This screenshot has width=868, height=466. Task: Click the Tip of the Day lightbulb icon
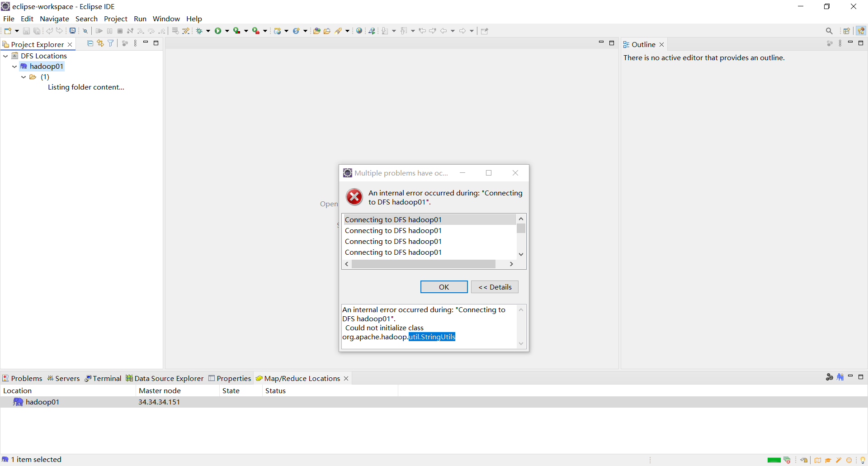(863, 460)
